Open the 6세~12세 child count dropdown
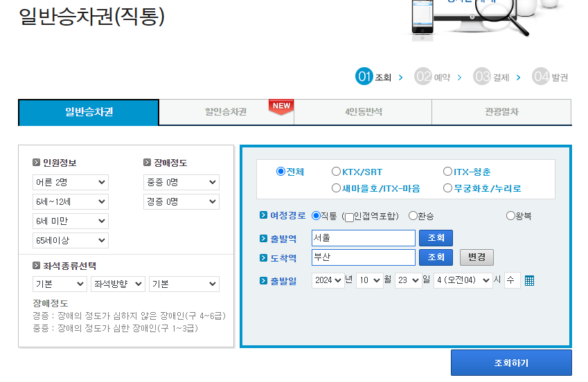588x382 pixels. (x=71, y=201)
